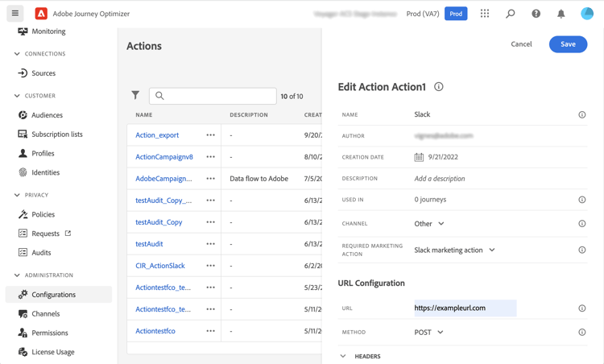Open the help question mark icon
Viewport: 604px width, 364px height.
tap(536, 14)
